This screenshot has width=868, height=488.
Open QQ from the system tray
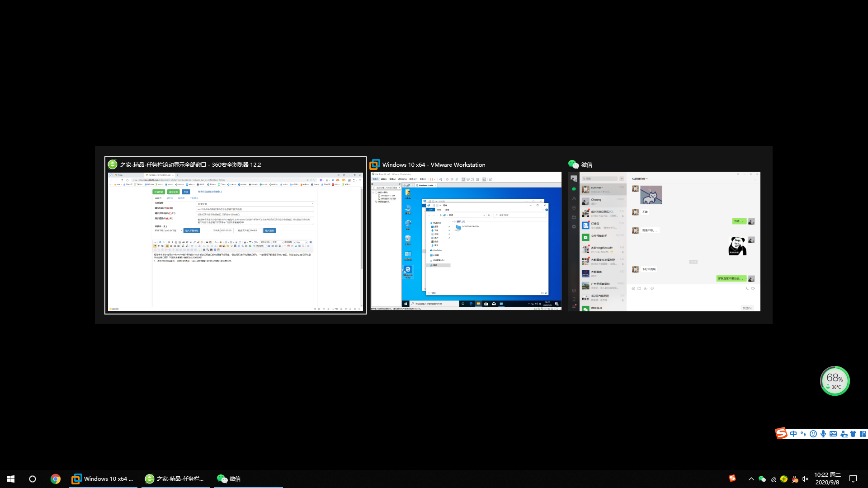[794, 479]
